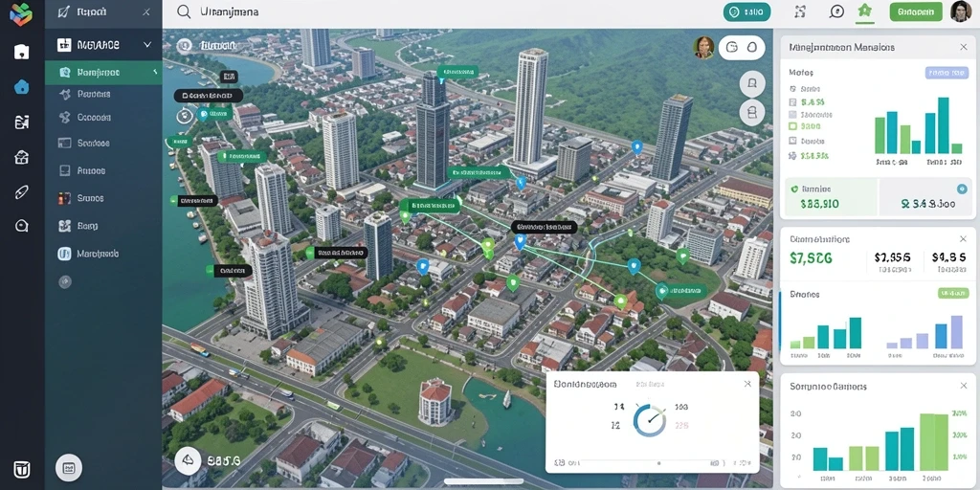The image size is (980, 490).
Task: Select the blue map pin near the tallest tower
Action: (x=636, y=147)
